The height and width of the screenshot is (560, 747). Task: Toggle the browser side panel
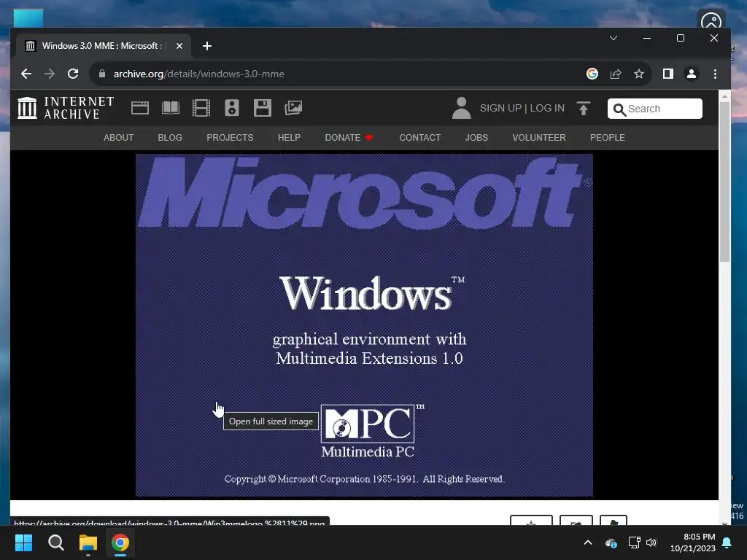coord(668,74)
